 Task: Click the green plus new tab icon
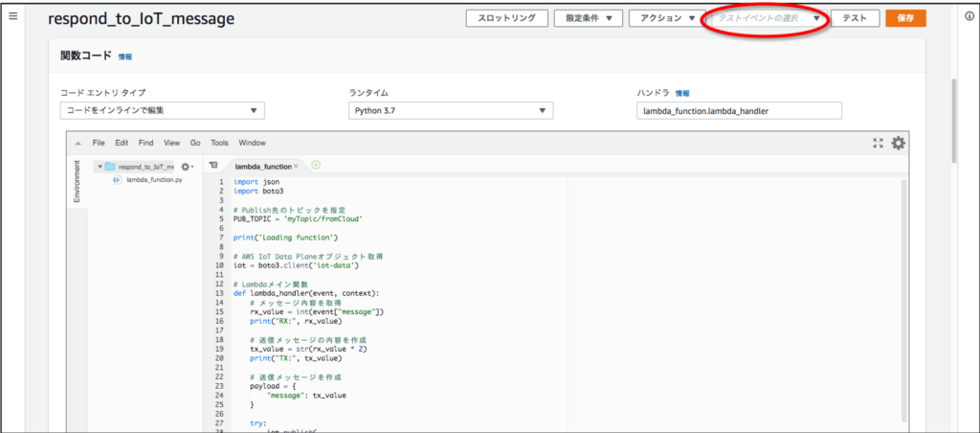(x=316, y=165)
